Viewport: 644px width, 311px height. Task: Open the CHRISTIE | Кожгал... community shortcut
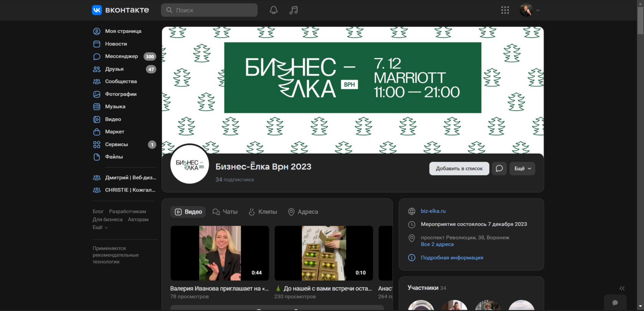click(x=123, y=190)
